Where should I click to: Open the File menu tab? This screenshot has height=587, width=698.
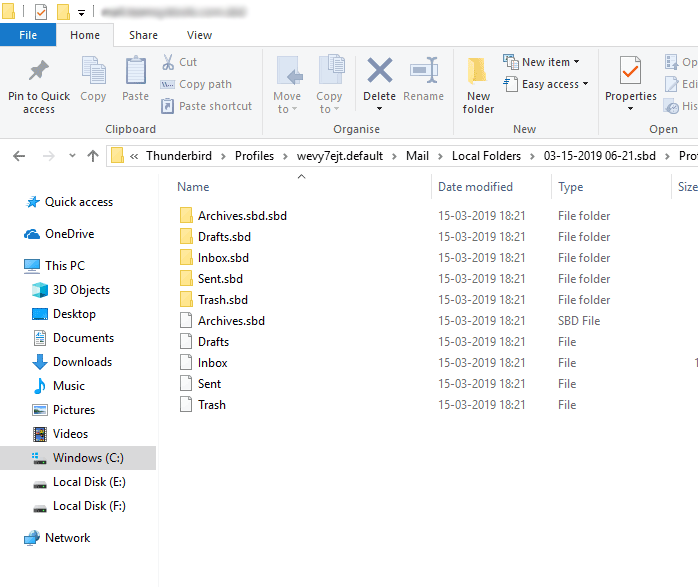28,35
